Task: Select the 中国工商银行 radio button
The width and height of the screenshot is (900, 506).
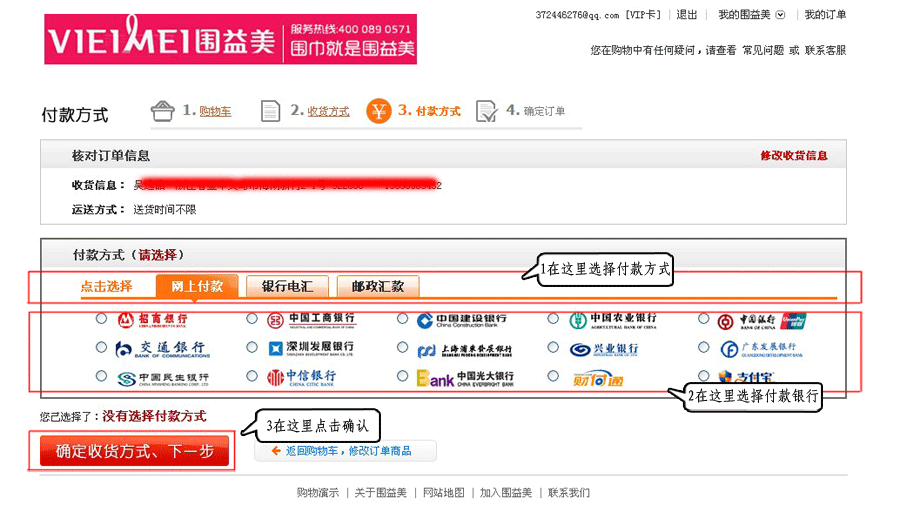Action: coord(252,318)
